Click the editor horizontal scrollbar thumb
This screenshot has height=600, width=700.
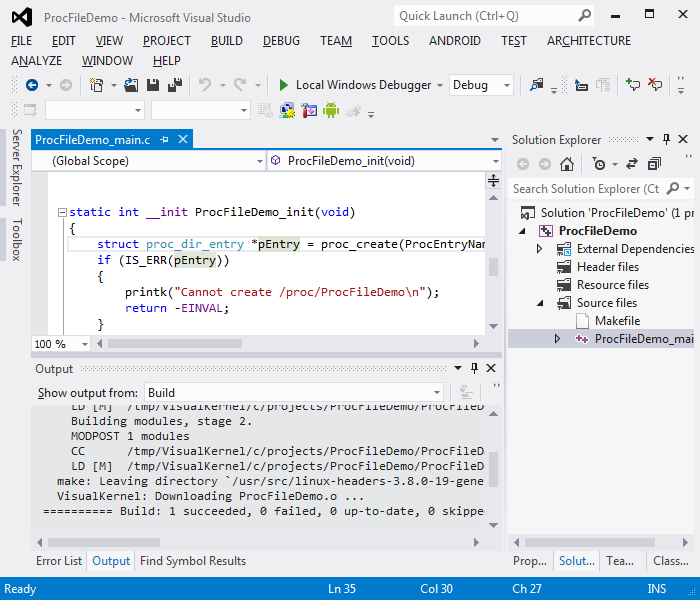pos(175,343)
